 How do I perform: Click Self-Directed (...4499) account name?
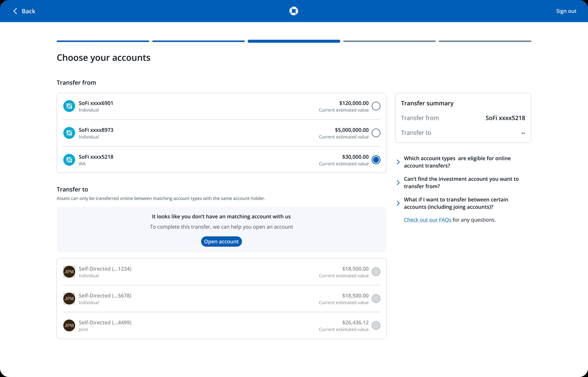pos(105,323)
